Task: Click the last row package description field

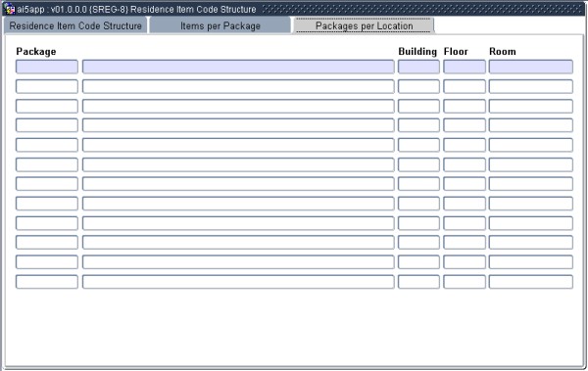Action: (238, 282)
